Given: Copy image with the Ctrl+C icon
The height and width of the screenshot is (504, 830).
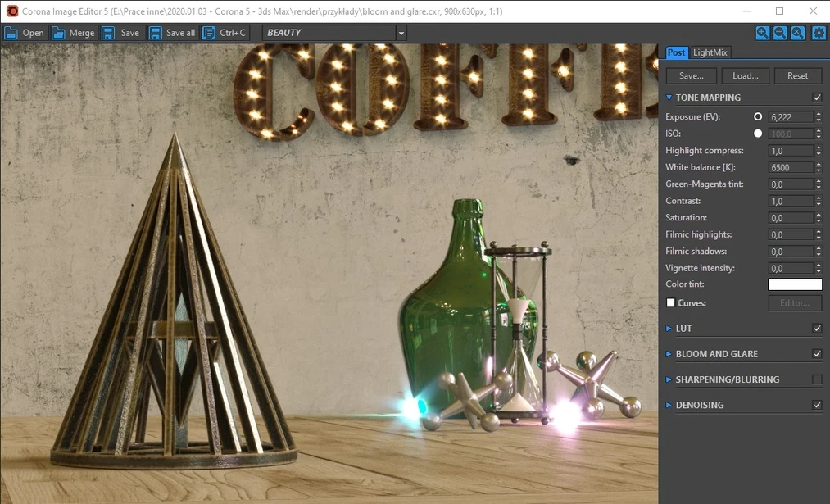Looking at the screenshot, I should click(209, 33).
